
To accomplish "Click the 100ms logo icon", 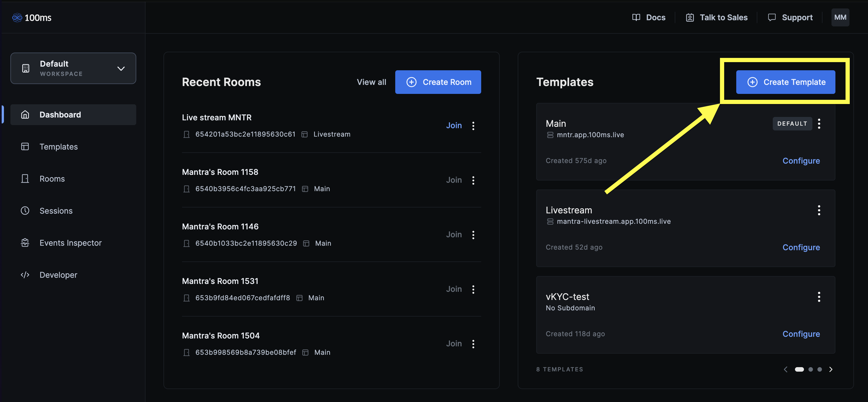I will coord(17,17).
